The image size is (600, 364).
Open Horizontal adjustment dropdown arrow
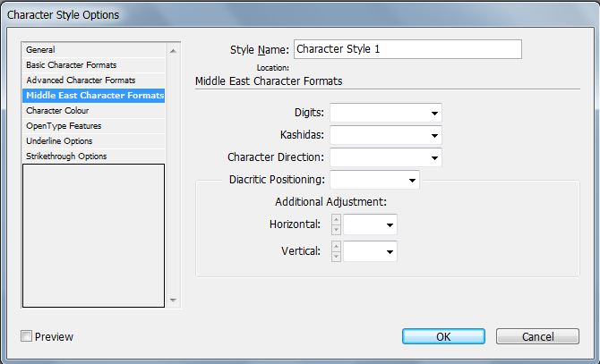(390, 224)
